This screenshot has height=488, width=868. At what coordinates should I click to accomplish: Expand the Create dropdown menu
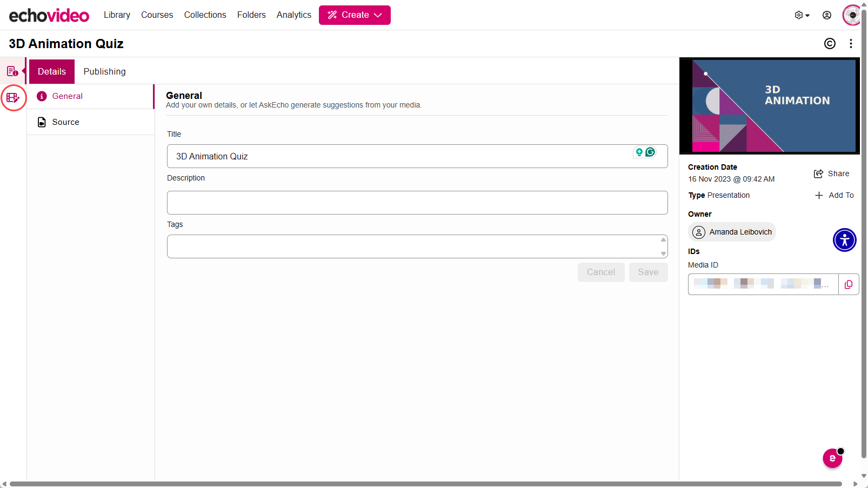[x=355, y=15]
